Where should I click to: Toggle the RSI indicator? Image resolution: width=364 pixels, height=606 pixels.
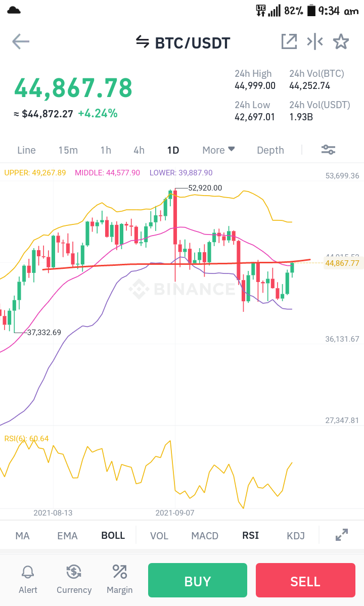click(x=250, y=535)
